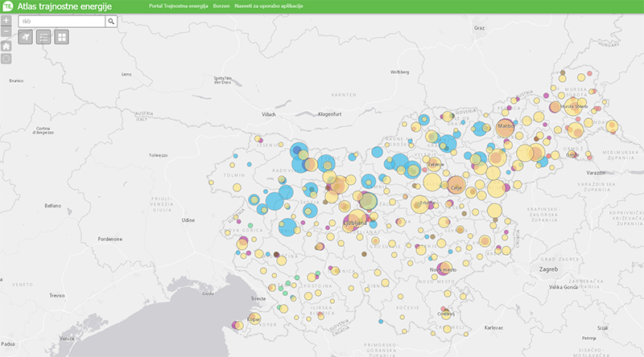Open the layer list panel

pos(43,37)
